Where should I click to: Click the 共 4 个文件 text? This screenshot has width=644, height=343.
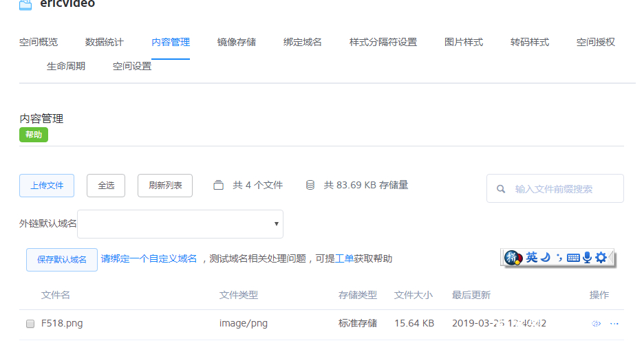[x=258, y=185]
